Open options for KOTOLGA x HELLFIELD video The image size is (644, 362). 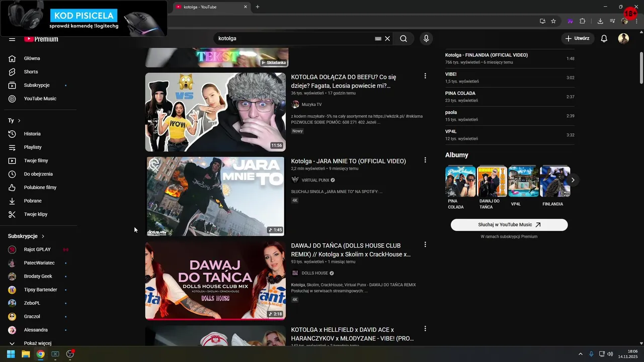[x=425, y=329]
